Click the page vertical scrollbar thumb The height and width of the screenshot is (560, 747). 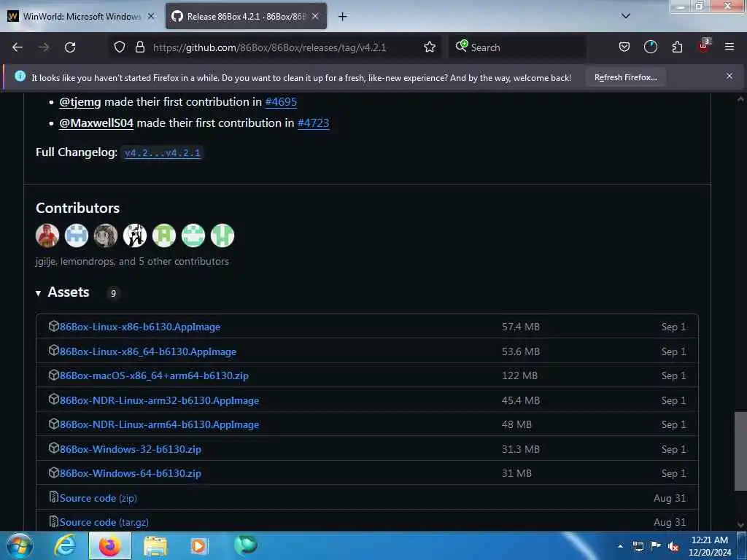click(740, 451)
